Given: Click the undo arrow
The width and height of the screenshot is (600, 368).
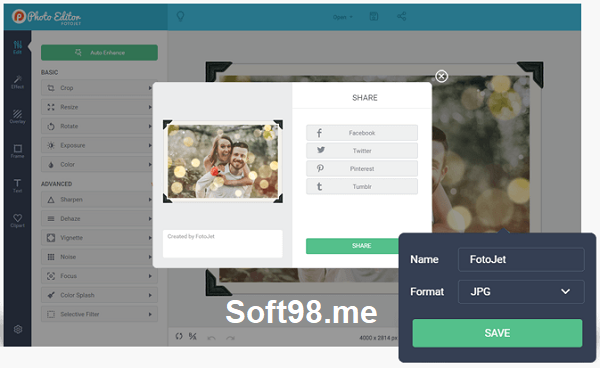Looking at the screenshot, I should pos(211,338).
